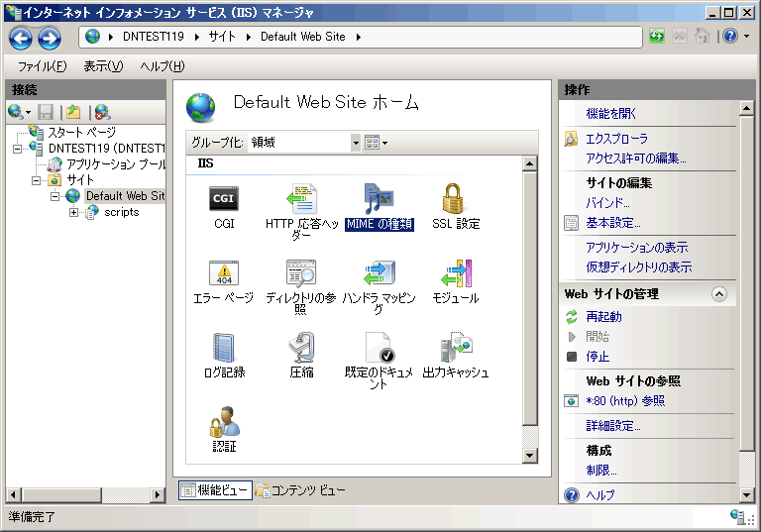Viewport: 761px width, 532px height.
Task: Open the 表示(V) menu
Action: coord(103,66)
